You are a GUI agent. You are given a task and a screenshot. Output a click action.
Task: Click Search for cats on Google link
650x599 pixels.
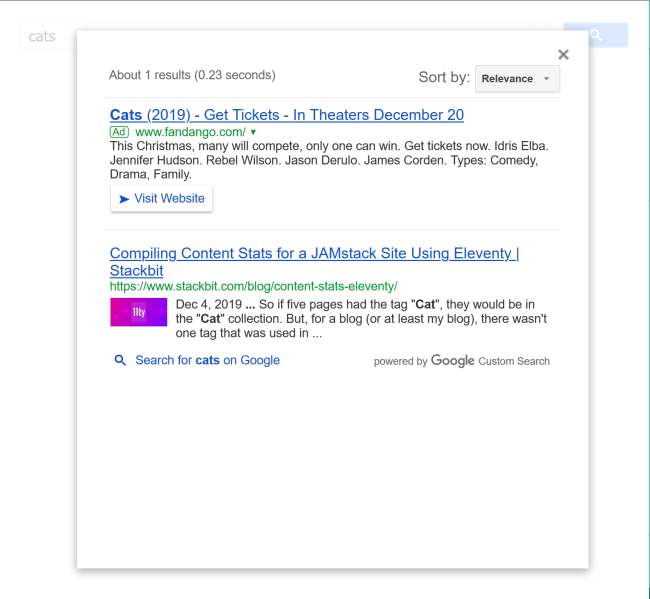(x=207, y=360)
